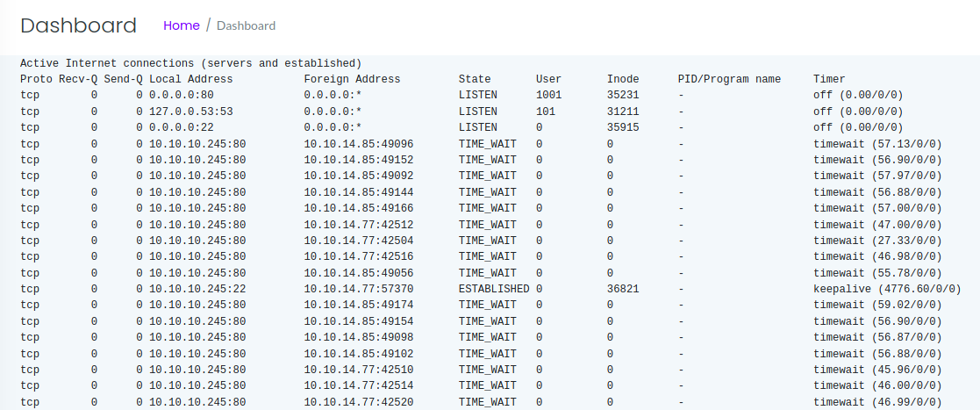Click the Proto column header

coord(36,79)
